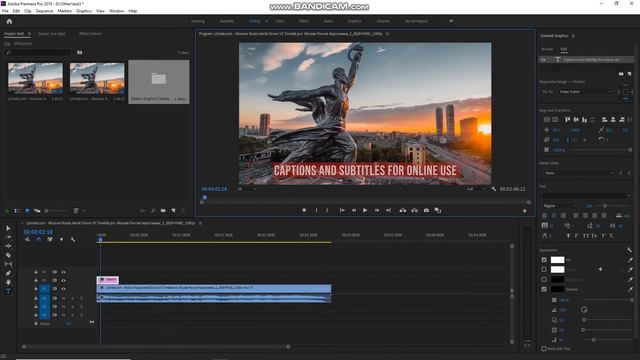Open the Pin To dropdown showing Video Frame
Image resolution: width=640 pixels, height=360 pixels.
pyautogui.click(x=585, y=92)
